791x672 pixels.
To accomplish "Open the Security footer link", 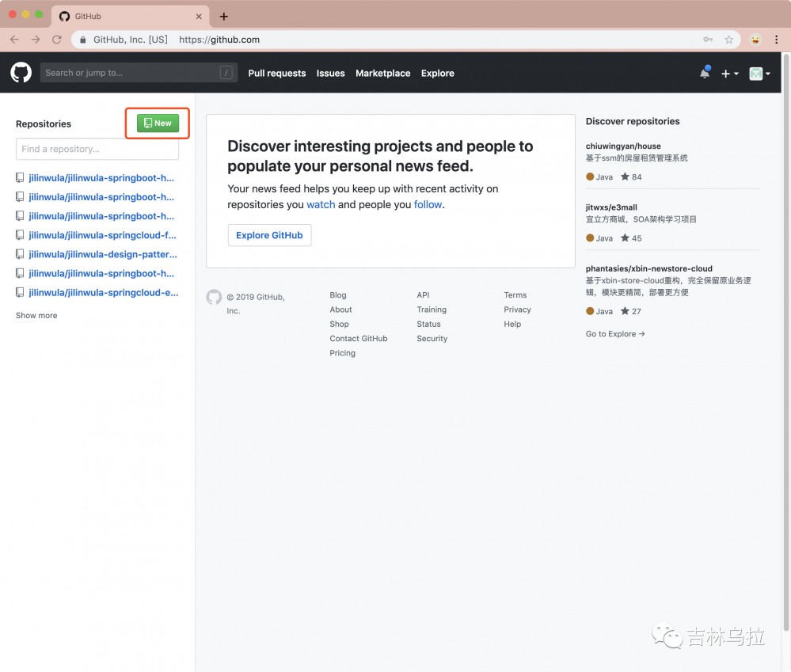I will click(432, 339).
